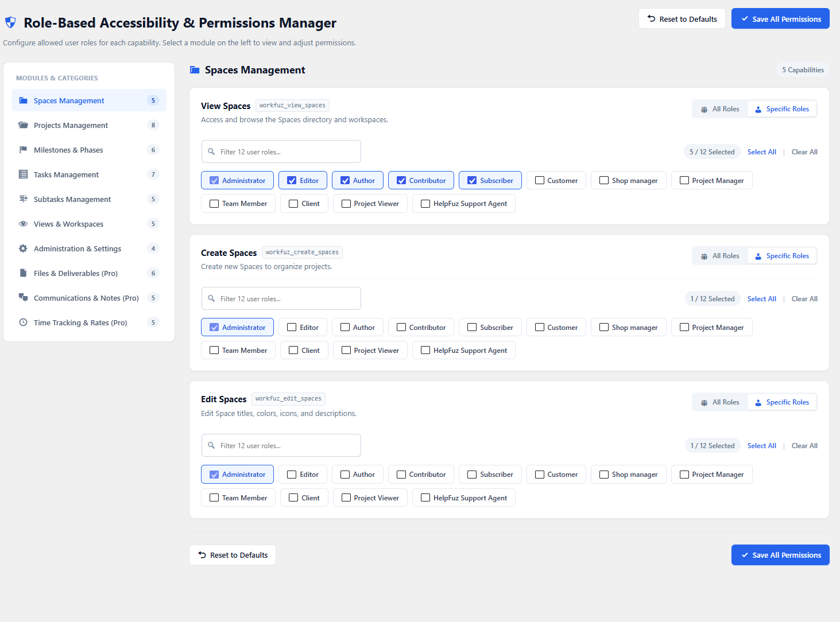Open the Projects Management module
Image resolution: width=840 pixels, height=622 pixels.
(89, 125)
